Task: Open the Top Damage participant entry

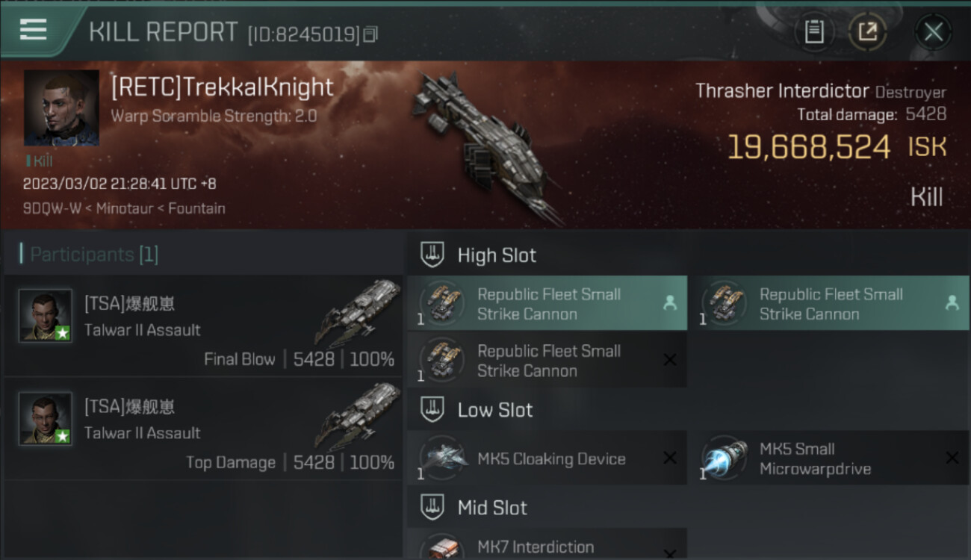Action: point(203,428)
